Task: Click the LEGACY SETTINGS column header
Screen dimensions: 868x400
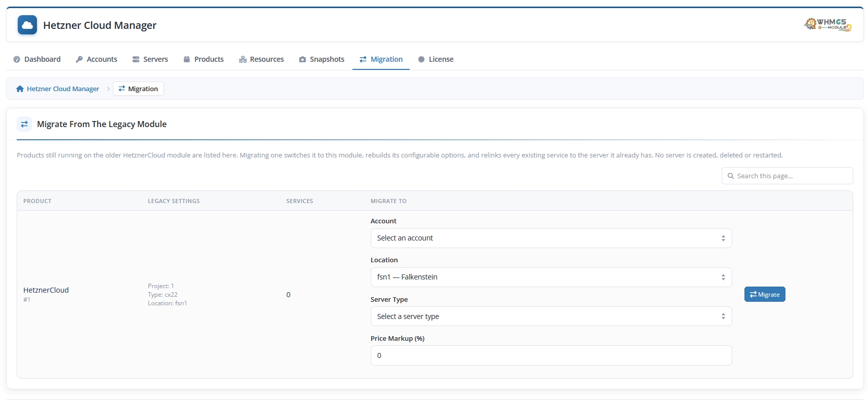Action: [x=174, y=201]
